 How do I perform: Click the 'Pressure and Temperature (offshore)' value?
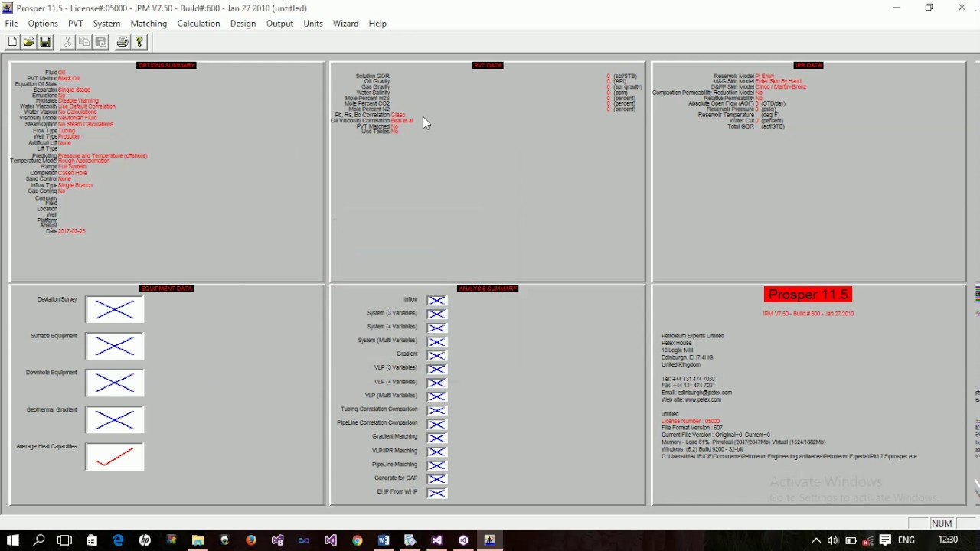[x=103, y=155]
